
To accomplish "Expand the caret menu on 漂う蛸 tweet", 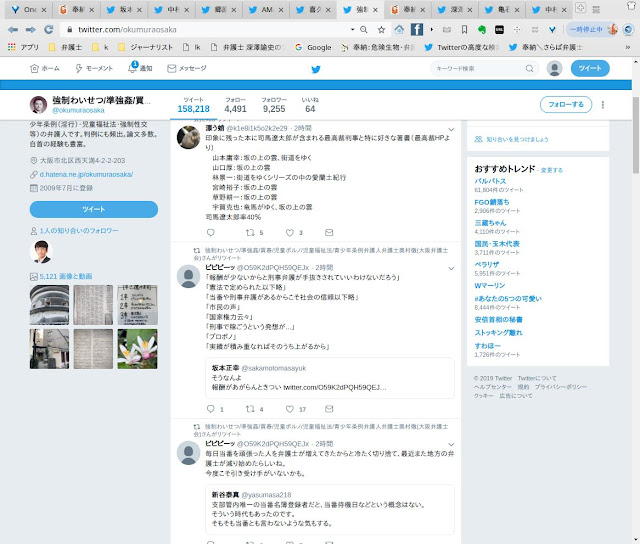I will (x=451, y=130).
